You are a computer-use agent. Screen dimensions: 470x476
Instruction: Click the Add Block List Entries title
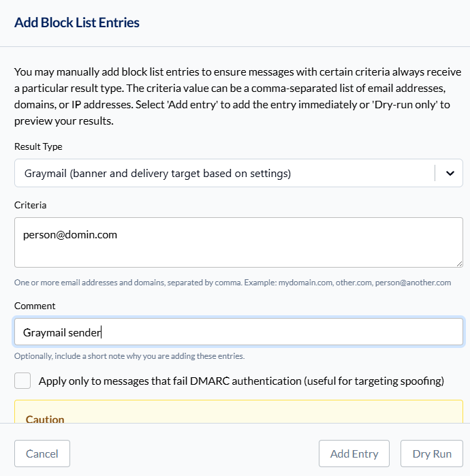click(77, 22)
